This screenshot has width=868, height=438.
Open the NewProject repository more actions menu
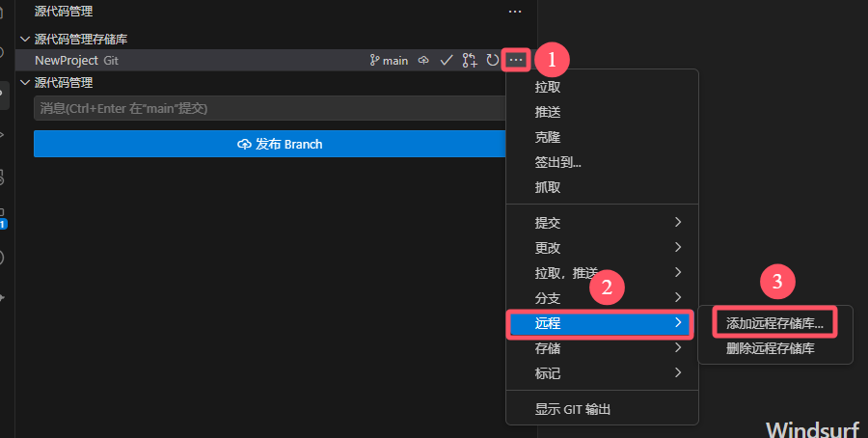516,60
